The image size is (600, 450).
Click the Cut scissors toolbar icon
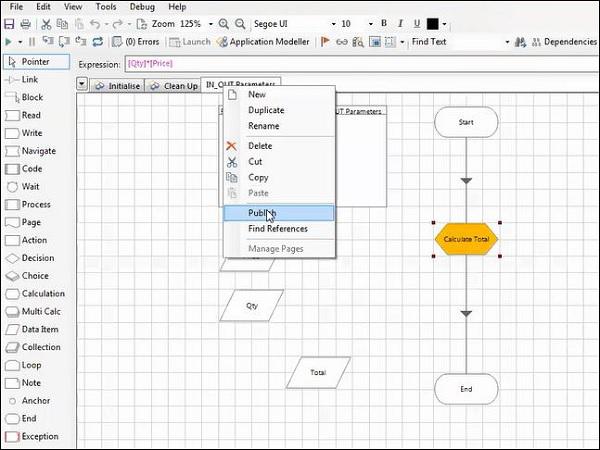[46, 24]
